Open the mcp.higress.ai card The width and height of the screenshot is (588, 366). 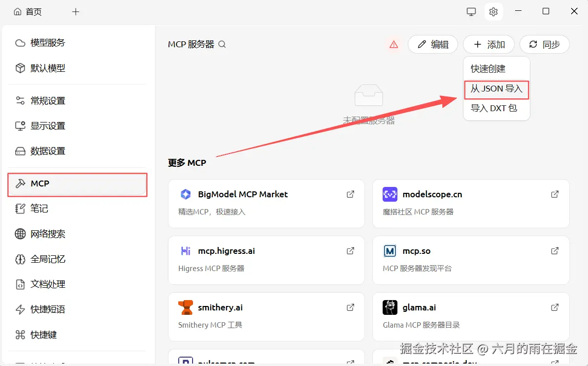point(266,260)
